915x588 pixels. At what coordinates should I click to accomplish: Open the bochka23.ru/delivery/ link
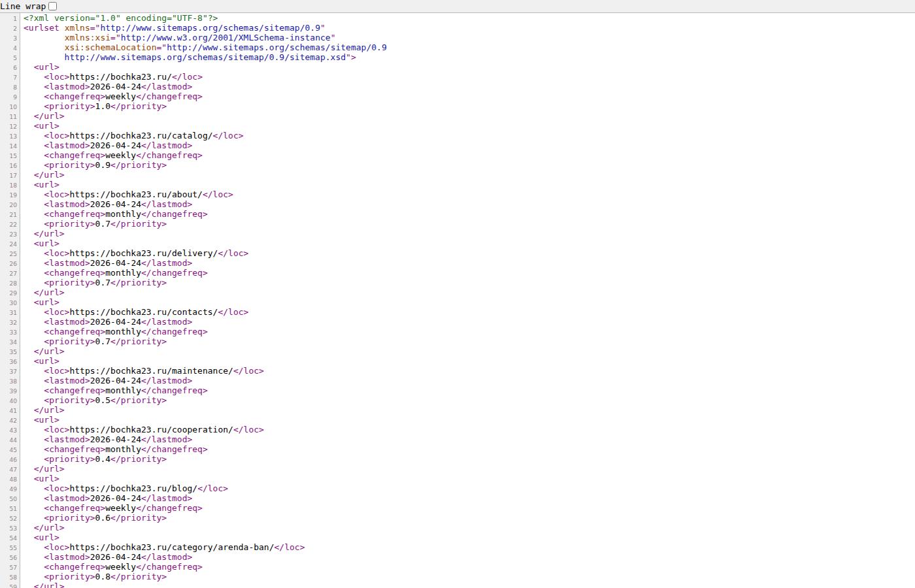(144, 253)
